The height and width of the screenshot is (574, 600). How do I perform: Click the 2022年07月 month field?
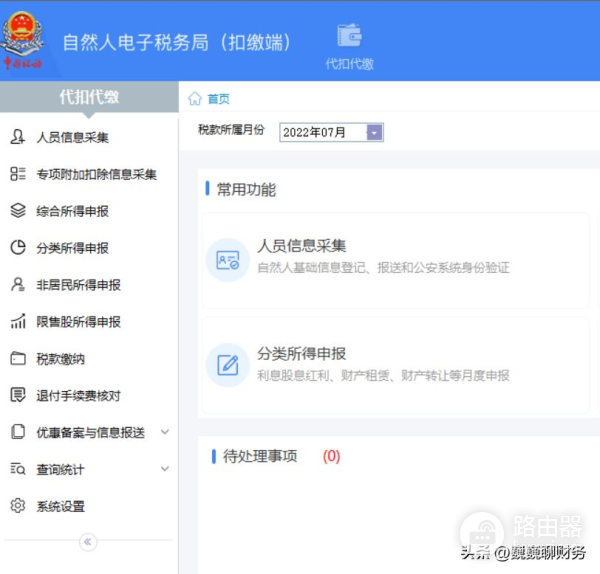point(331,133)
